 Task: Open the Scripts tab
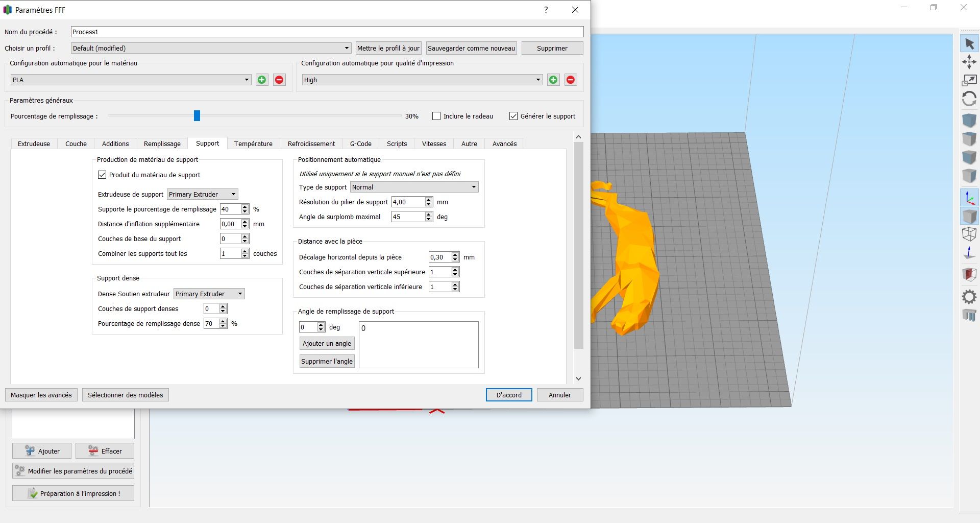click(x=397, y=144)
